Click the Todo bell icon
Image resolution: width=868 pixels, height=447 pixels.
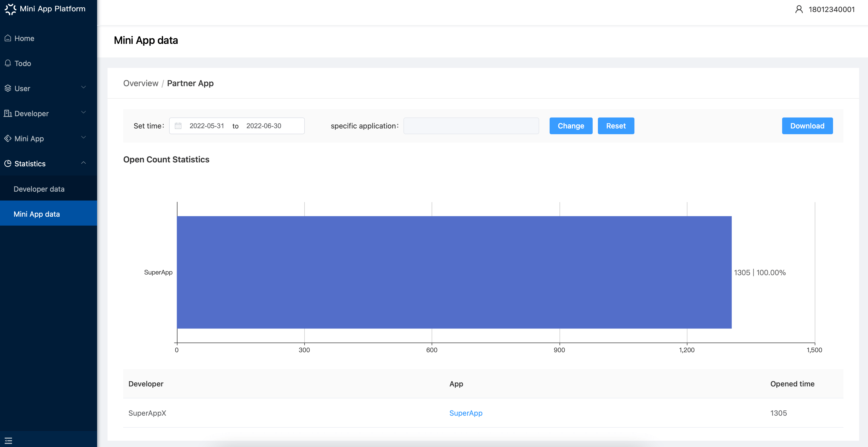tap(8, 63)
